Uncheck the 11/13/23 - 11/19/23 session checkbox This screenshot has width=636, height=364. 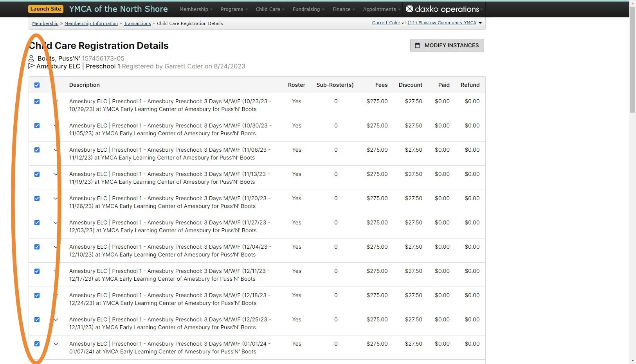tap(37, 174)
